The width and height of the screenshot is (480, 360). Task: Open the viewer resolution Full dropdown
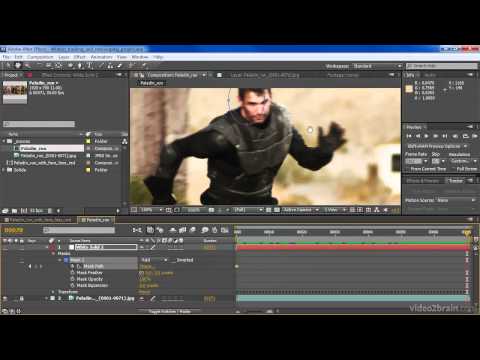click(x=248, y=210)
